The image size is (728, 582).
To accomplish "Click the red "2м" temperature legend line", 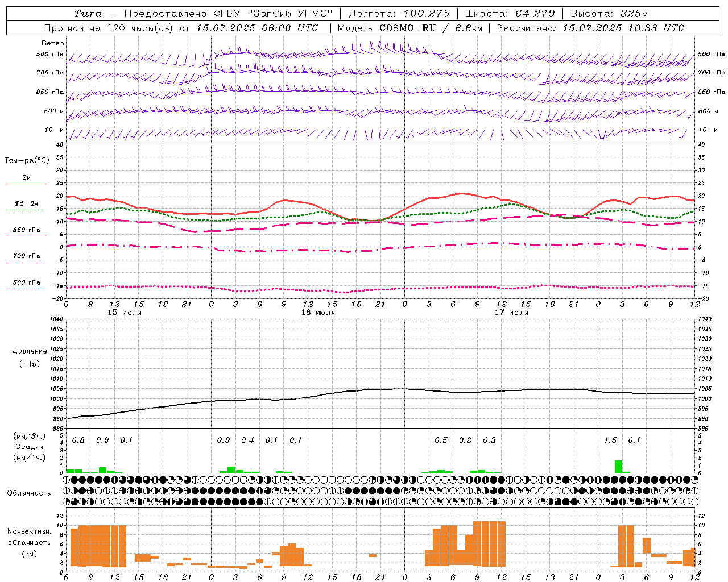I will (x=26, y=184).
